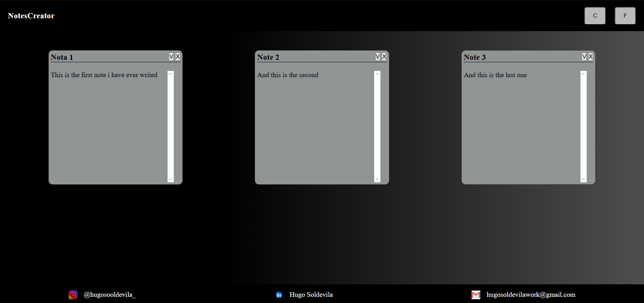Click the Gmail envelope icon
Image resolution: width=644 pixels, height=303 pixels.
[476, 295]
